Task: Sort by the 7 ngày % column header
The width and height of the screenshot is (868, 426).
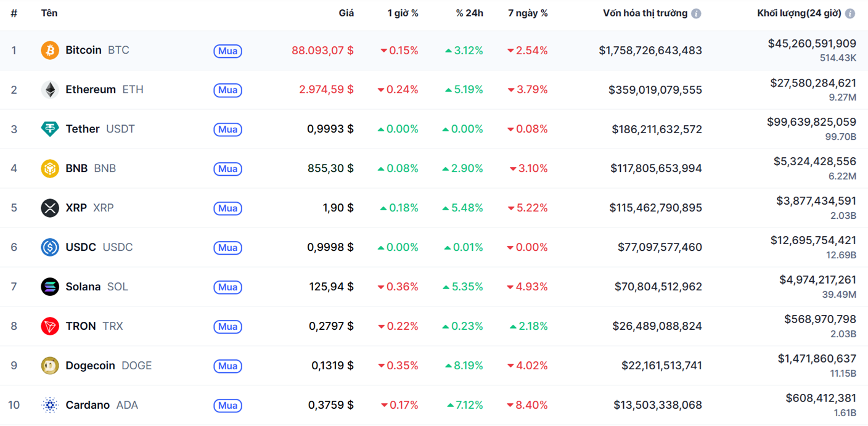Action: [528, 13]
